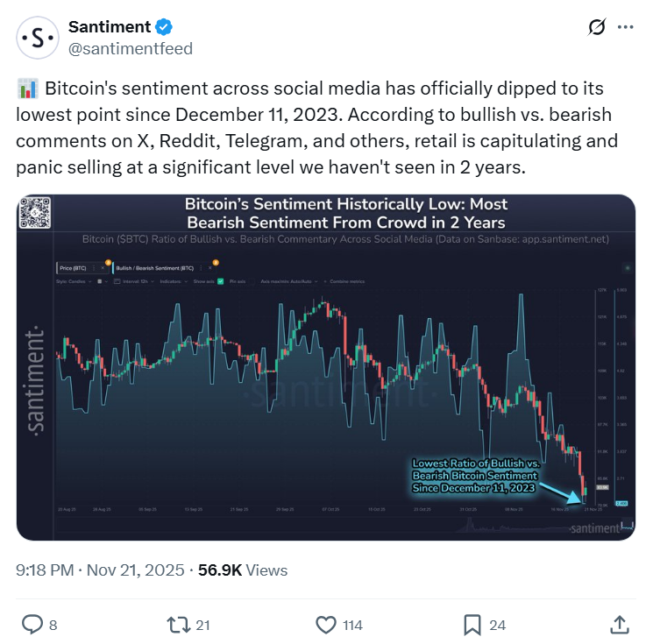Click Santiment's profile avatar

tap(38, 37)
